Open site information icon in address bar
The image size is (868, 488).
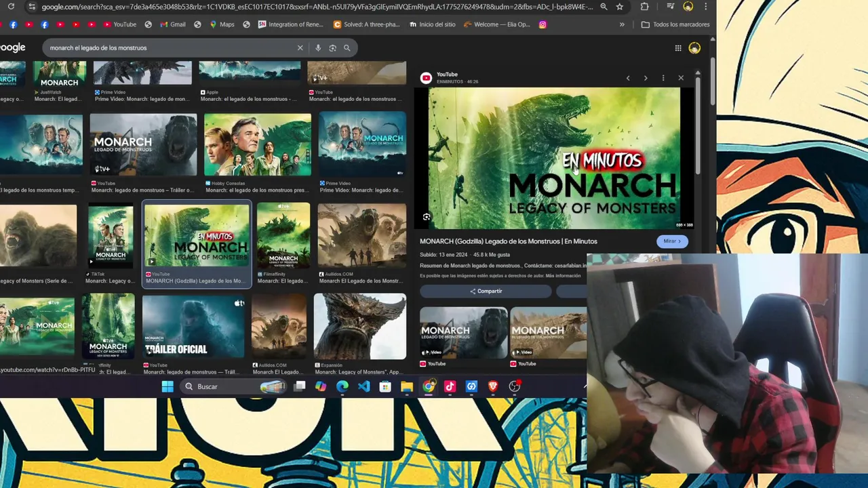[31, 7]
